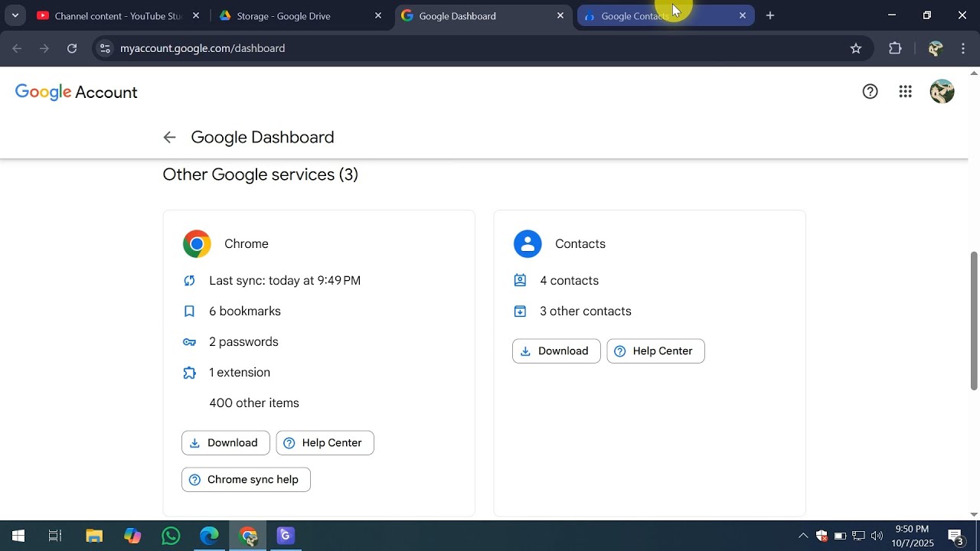Switch to the Google Contacts tab

[x=665, y=15]
